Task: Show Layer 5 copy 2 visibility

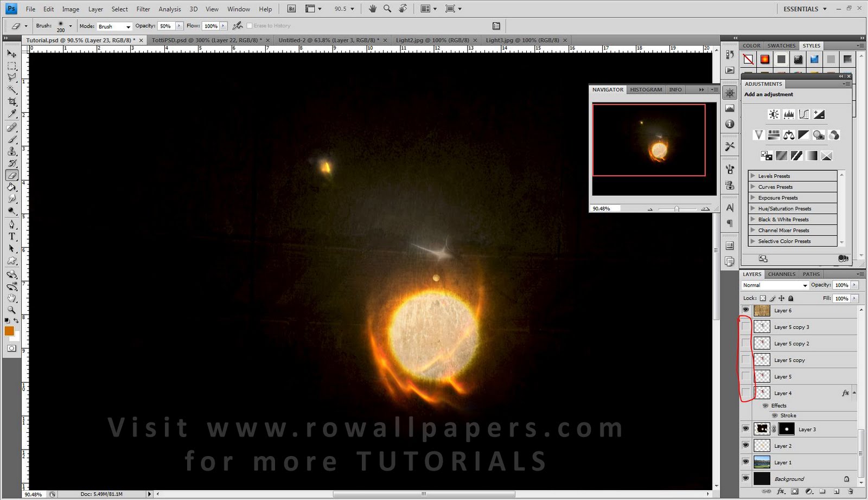Action: point(746,343)
